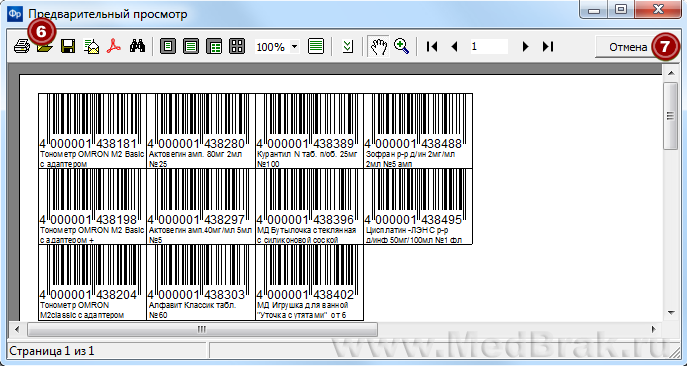Click the 100% zoom field

272,46
